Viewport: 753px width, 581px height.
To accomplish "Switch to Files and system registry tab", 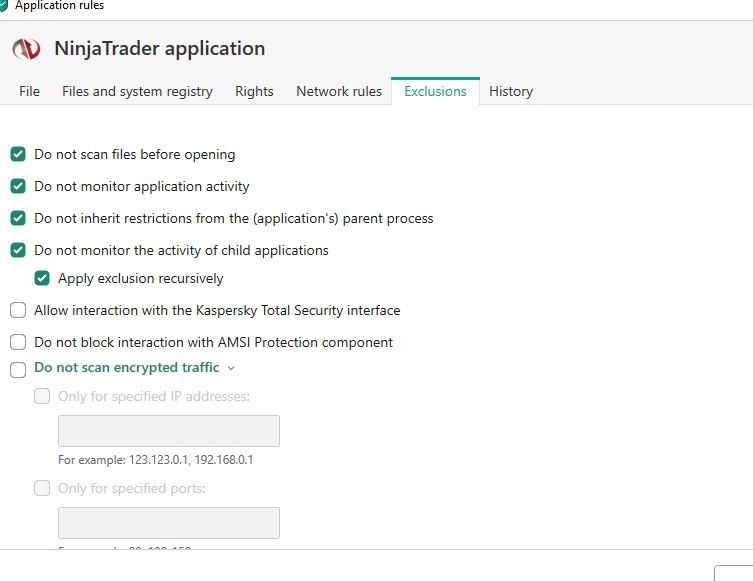I will (x=137, y=91).
